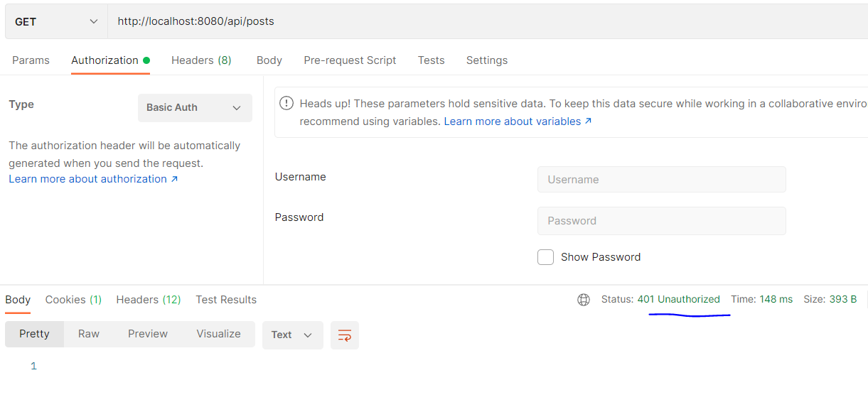Select the Raw response view button

(x=89, y=334)
